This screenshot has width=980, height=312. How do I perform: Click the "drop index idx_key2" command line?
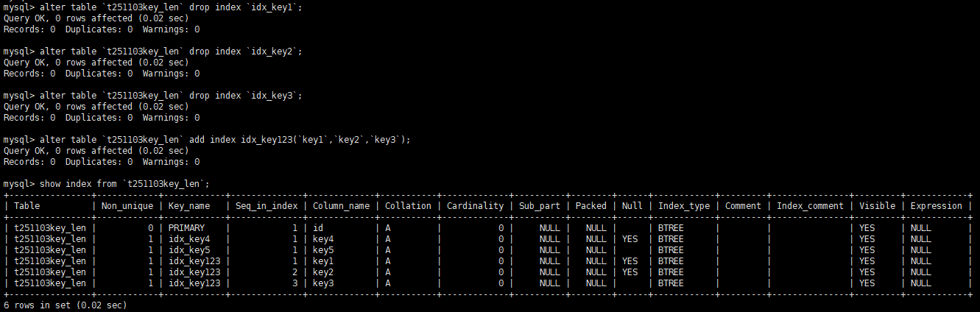(x=153, y=52)
